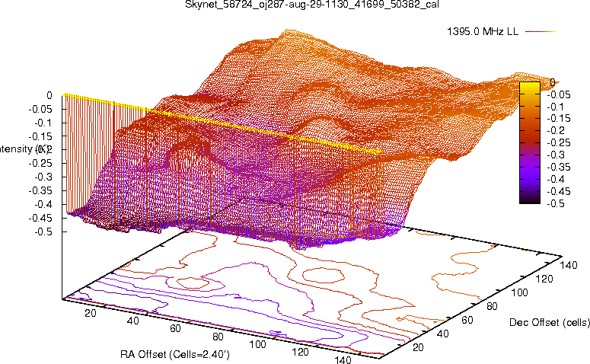Click the legend line sample beside 1395.0 MHz LL

pos(541,32)
